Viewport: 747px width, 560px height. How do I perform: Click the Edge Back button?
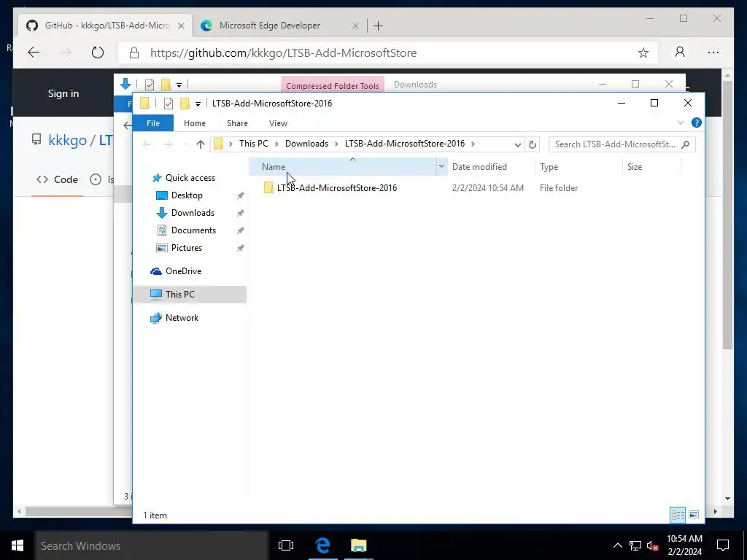[34, 52]
